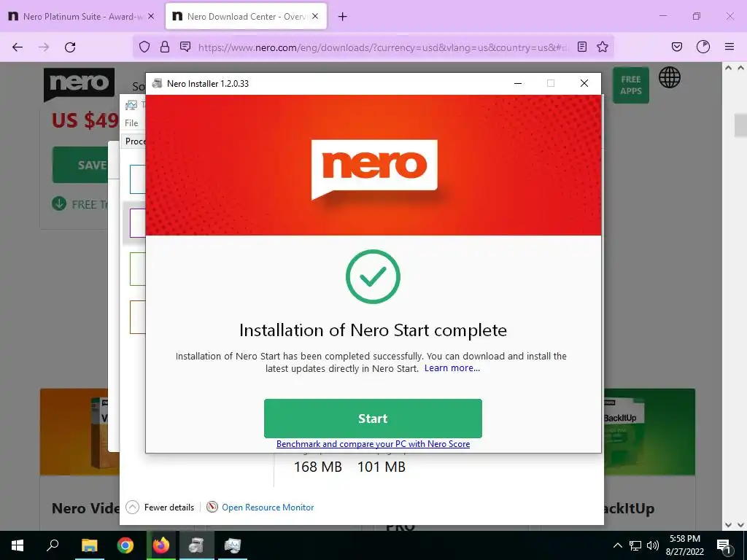The image size is (747, 560).
Task: Click the green Start button in Nero Installer
Action: coord(373,418)
